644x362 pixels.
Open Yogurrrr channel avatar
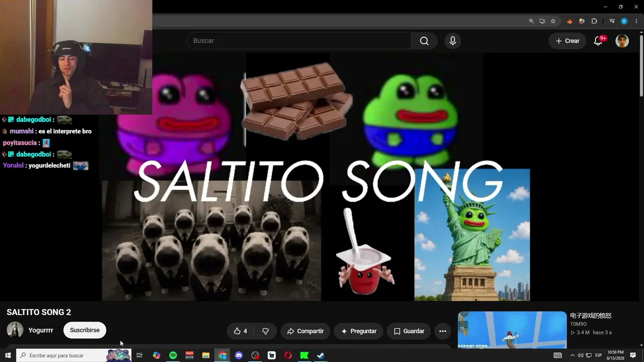click(15, 330)
